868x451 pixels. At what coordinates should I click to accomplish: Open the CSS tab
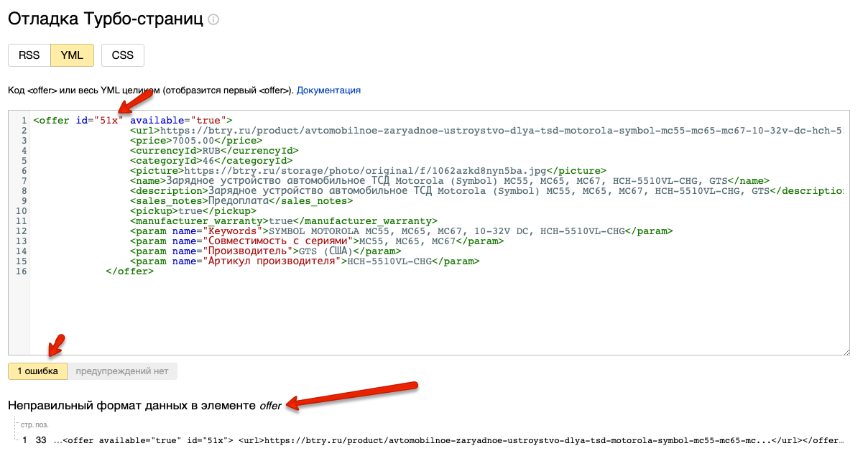tap(122, 55)
